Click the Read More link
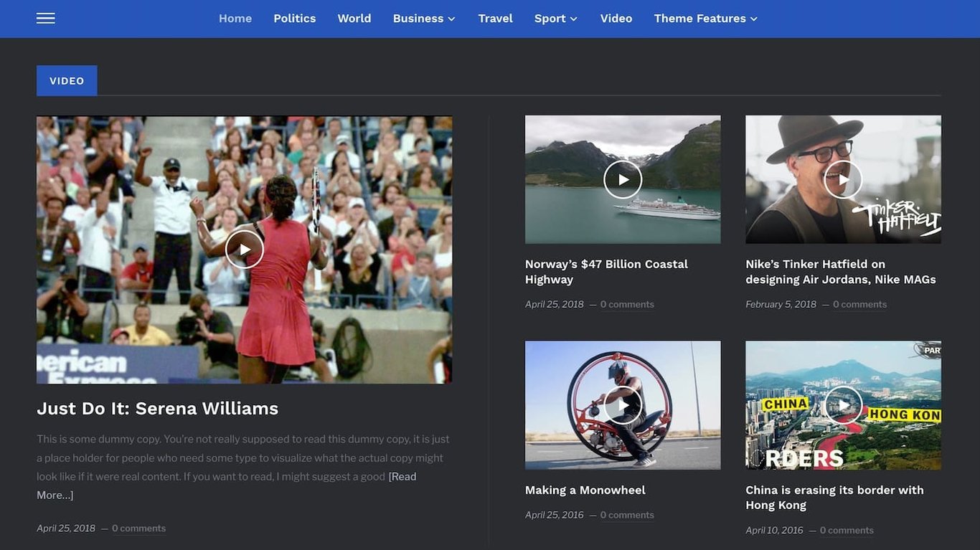Screen dimensions: 980x550 [x=402, y=475]
